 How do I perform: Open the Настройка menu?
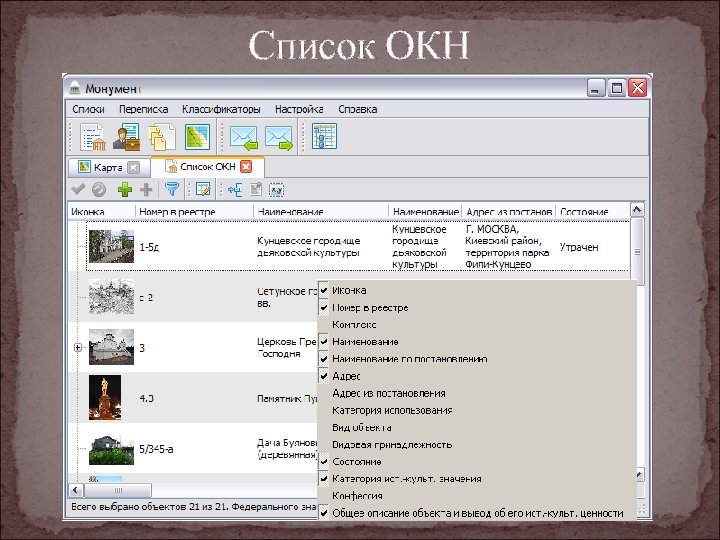pyautogui.click(x=299, y=109)
